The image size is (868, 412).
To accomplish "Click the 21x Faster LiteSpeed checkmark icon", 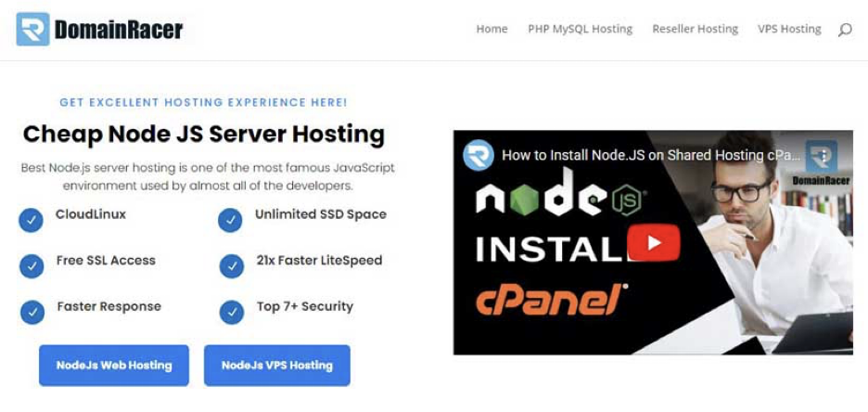I will tap(231, 266).
